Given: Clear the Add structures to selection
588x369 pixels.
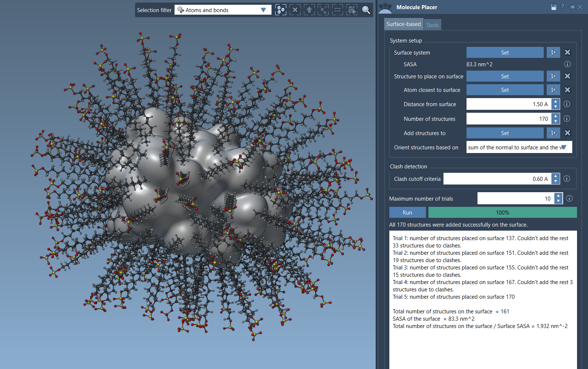Looking at the screenshot, I should point(568,133).
